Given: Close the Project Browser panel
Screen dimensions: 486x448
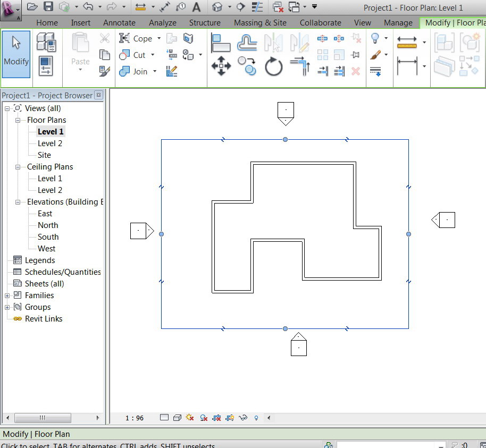Looking at the screenshot, I should click(98, 95).
